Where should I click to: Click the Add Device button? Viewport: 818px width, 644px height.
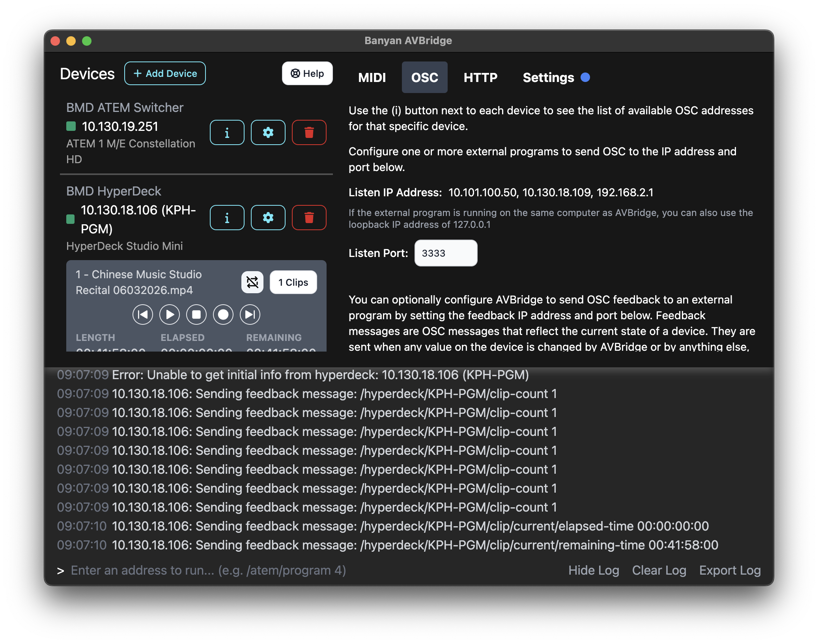click(165, 73)
